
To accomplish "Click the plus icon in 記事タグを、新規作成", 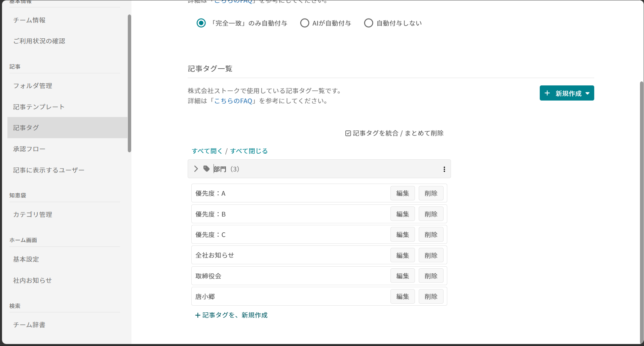I will (198, 315).
